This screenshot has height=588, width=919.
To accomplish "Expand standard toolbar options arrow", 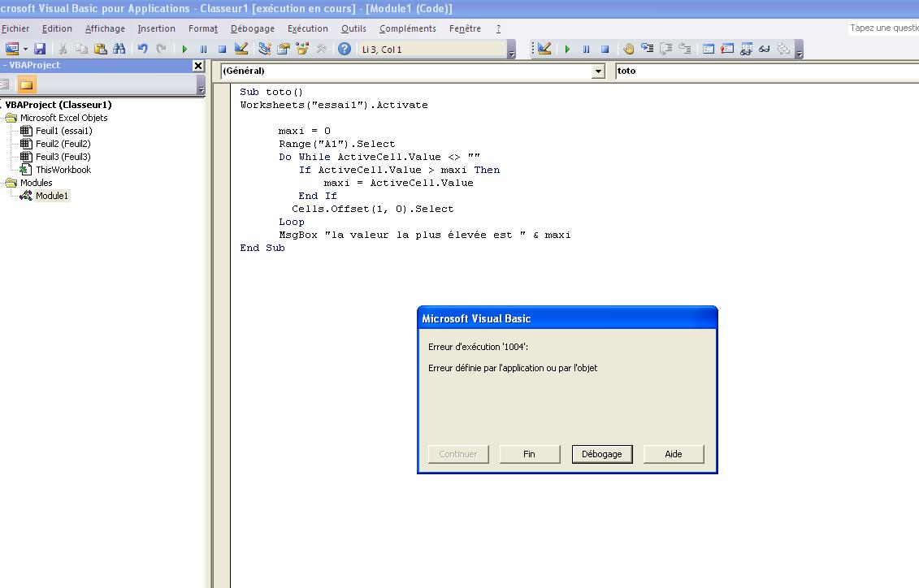I will (x=511, y=50).
